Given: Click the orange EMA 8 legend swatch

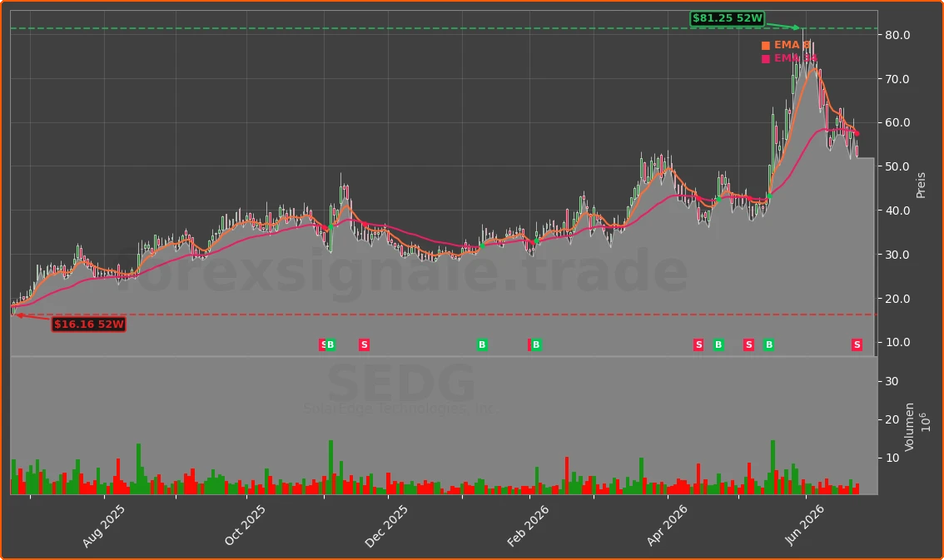Looking at the screenshot, I should tap(766, 46).
